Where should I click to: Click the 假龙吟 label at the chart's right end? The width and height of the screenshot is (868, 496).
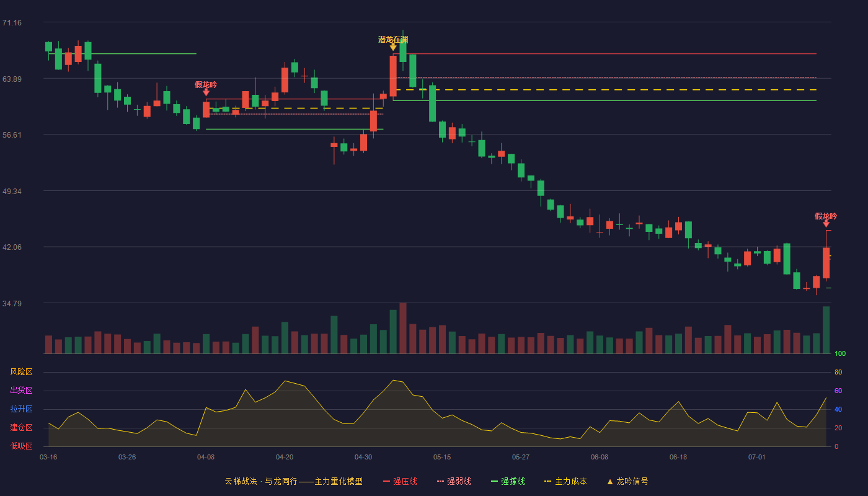point(826,216)
